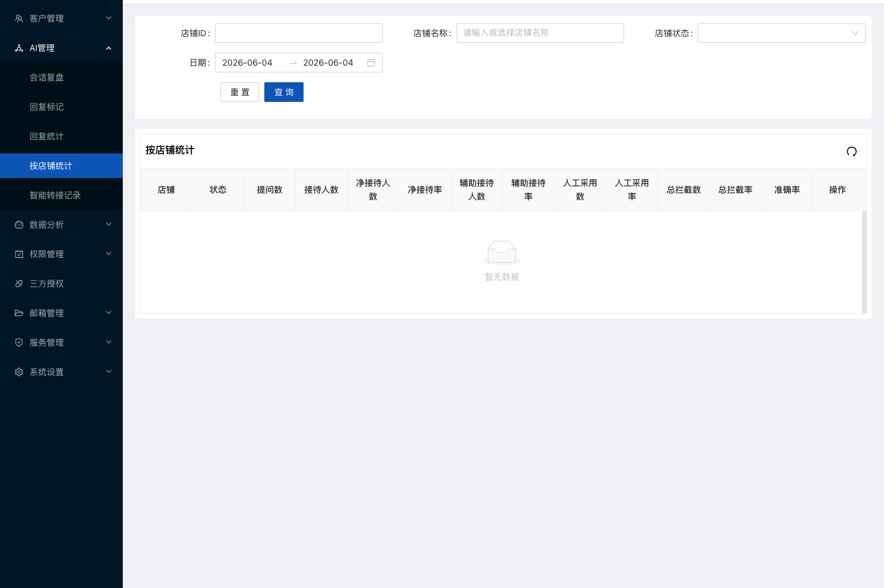884x588 pixels.
Task: Click the 总拦截数 column header
Action: (x=684, y=190)
